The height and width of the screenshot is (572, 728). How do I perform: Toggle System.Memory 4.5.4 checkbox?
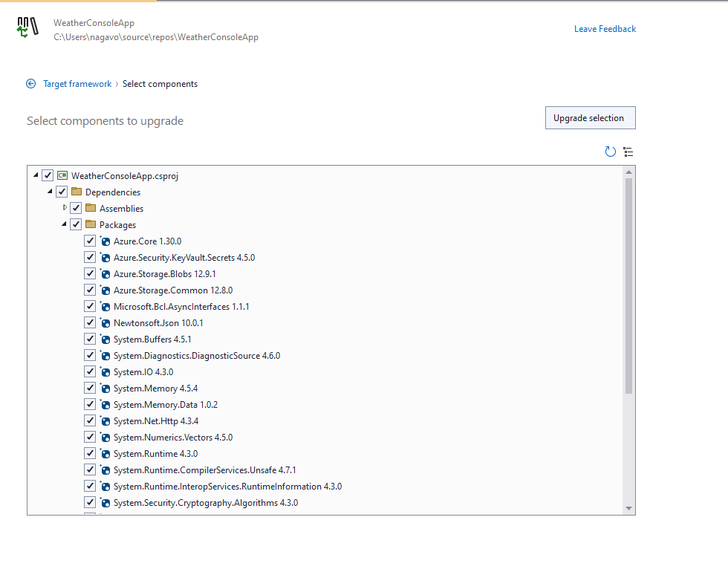click(x=90, y=388)
